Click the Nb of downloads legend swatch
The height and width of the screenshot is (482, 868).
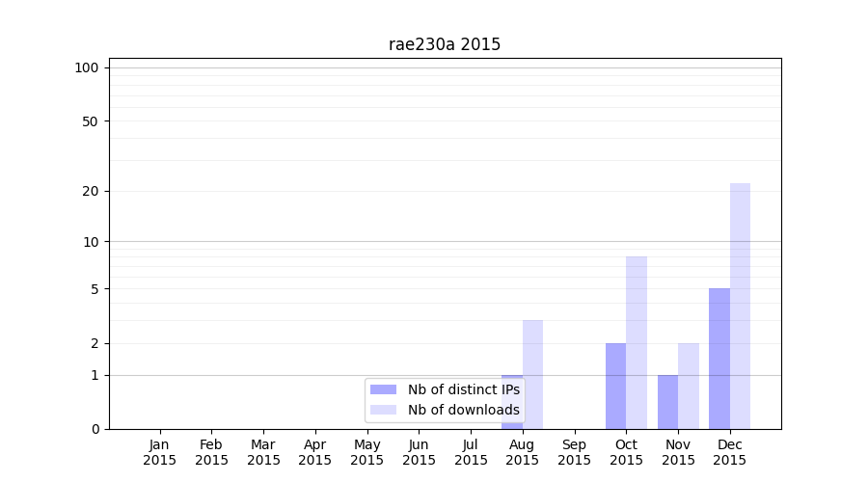click(383, 410)
